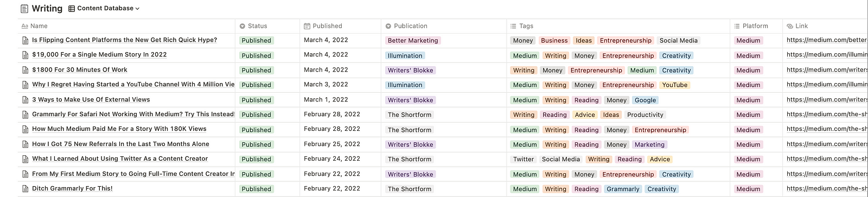The height and width of the screenshot is (197, 868).
Task: Open the medium.com link in the first row
Action: click(827, 40)
